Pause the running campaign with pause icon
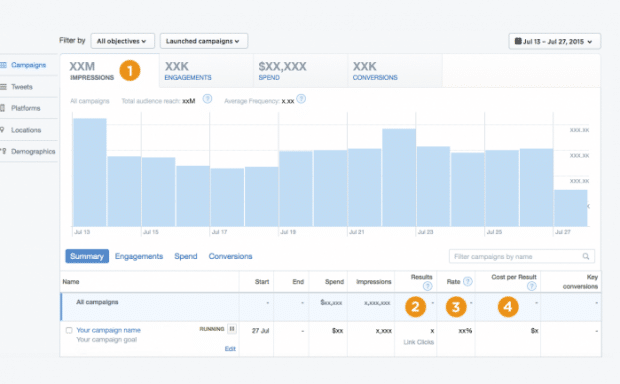 tap(232, 329)
